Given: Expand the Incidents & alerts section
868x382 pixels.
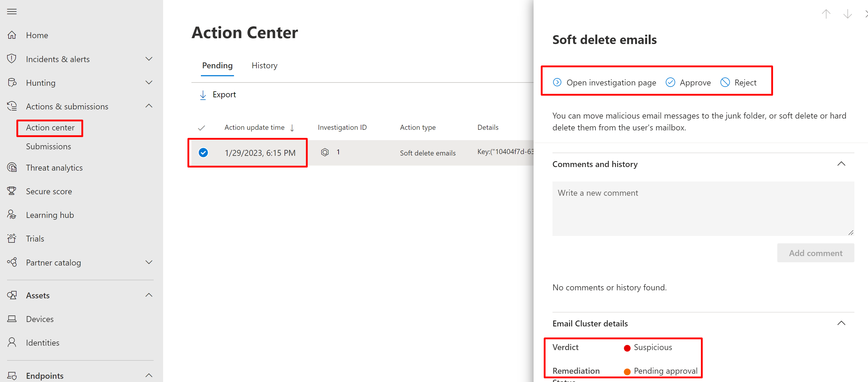Looking at the screenshot, I should coord(149,59).
